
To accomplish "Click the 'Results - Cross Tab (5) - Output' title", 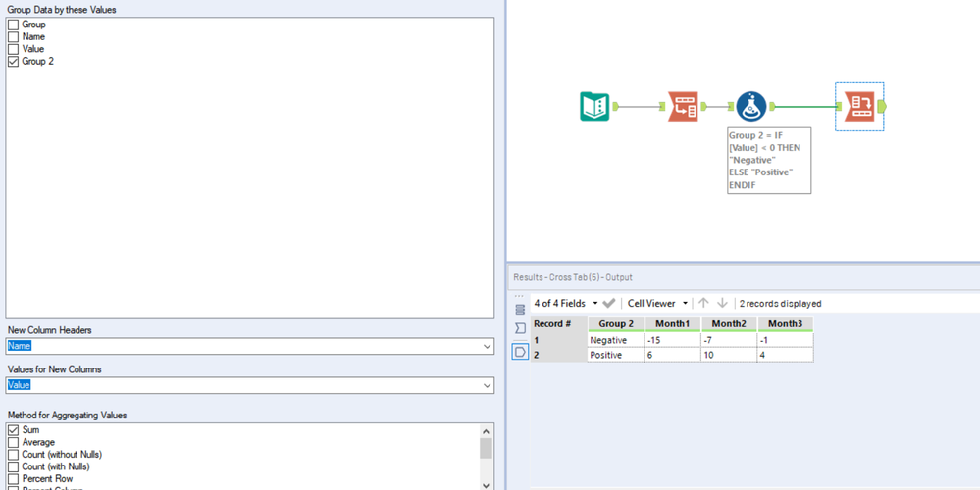I will pyautogui.click(x=572, y=277).
